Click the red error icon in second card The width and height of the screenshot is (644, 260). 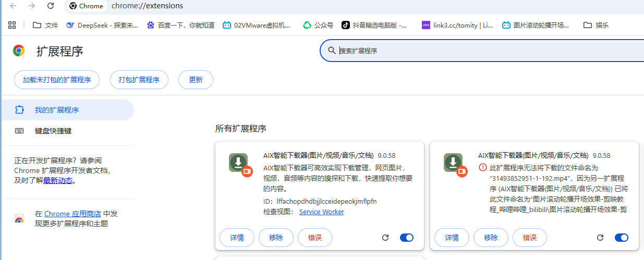482,167
